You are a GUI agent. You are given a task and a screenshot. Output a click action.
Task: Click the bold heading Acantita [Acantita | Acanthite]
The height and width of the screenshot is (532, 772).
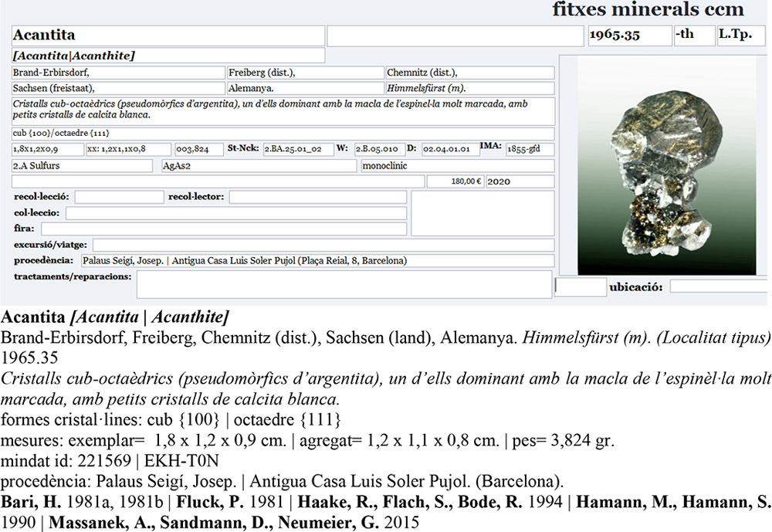point(115,317)
